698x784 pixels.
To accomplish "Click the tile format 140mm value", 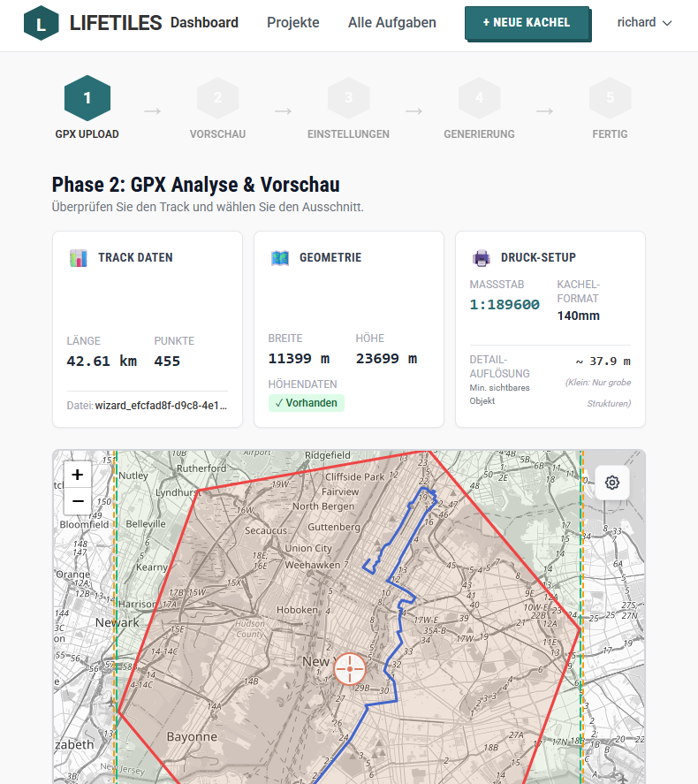I will pyautogui.click(x=579, y=316).
